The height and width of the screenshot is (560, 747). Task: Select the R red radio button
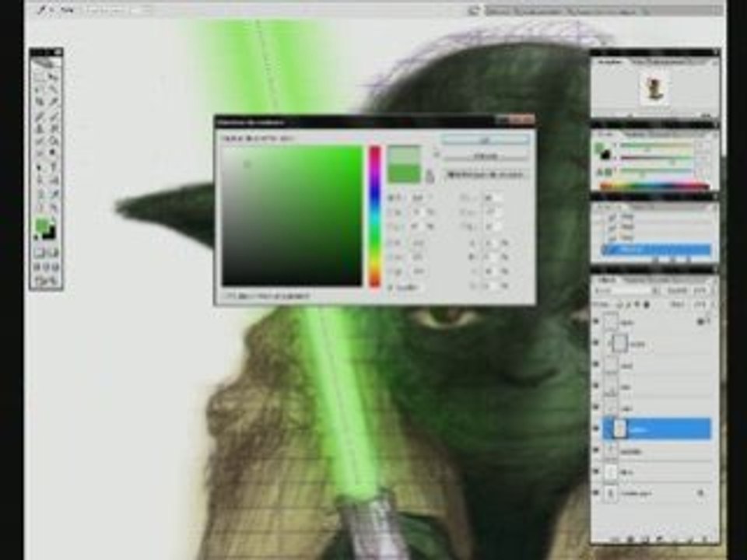[x=391, y=243]
